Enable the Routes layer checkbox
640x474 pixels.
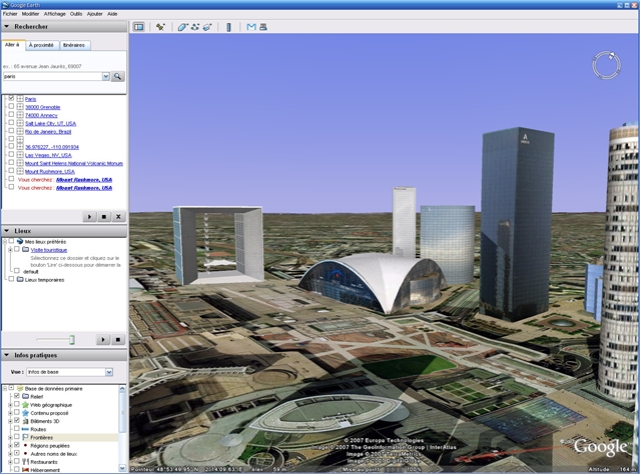pyautogui.click(x=17, y=429)
